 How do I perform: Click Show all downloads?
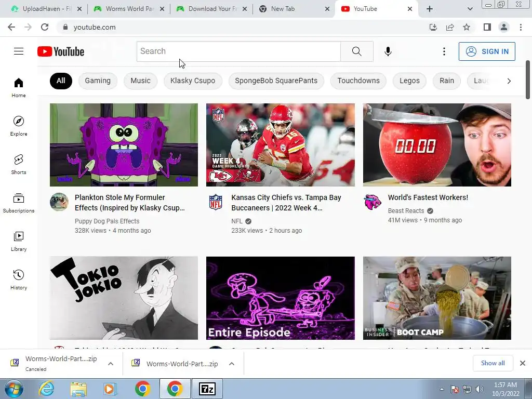pyautogui.click(x=493, y=363)
